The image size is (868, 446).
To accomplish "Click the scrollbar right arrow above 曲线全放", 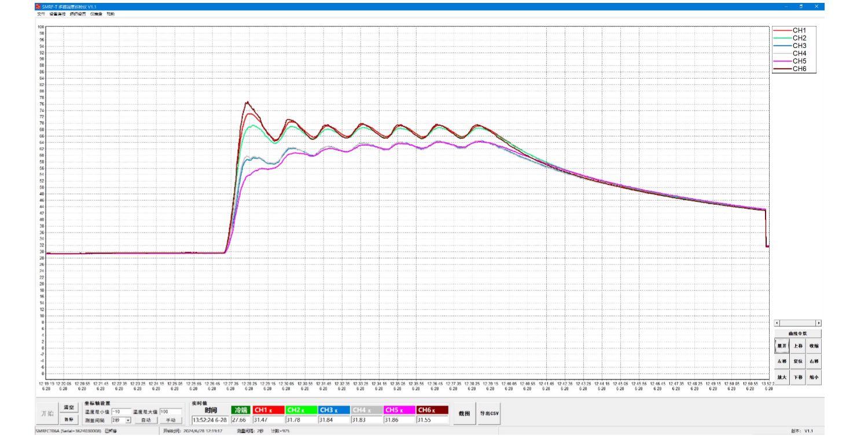I will [818, 323].
